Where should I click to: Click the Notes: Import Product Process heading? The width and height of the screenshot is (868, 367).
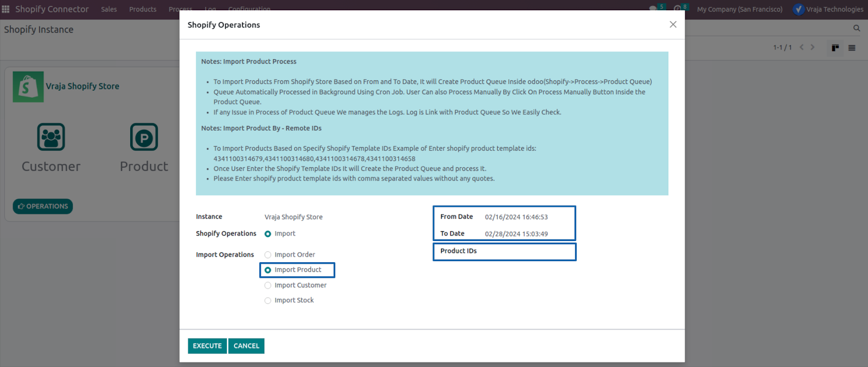249,61
